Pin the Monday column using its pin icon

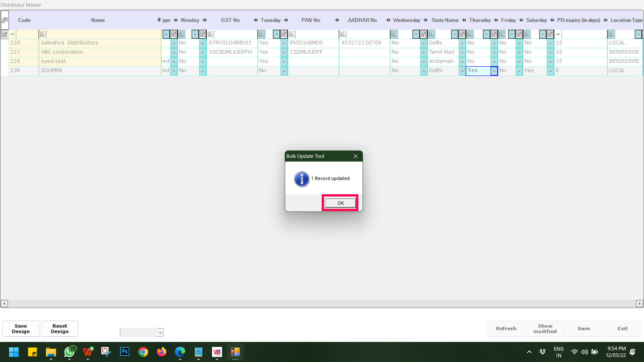pyautogui.click(x=205, y=20)
